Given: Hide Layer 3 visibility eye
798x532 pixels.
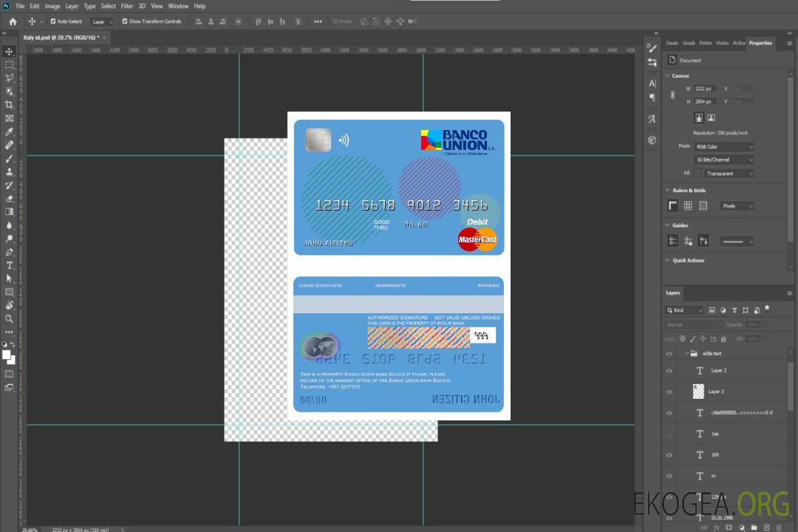Looking at the screenshot, I should click(x=669, y=392).
